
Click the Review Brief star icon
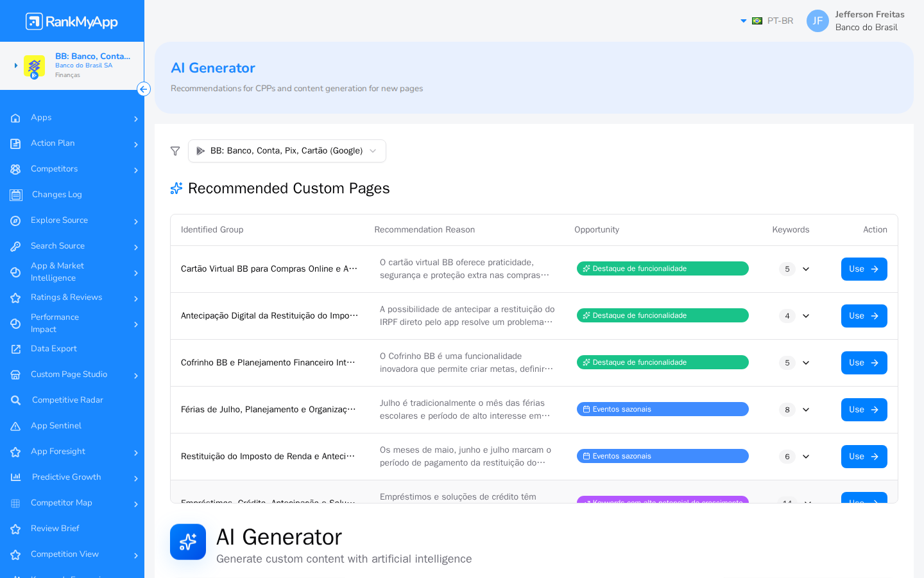click(15, 529)
